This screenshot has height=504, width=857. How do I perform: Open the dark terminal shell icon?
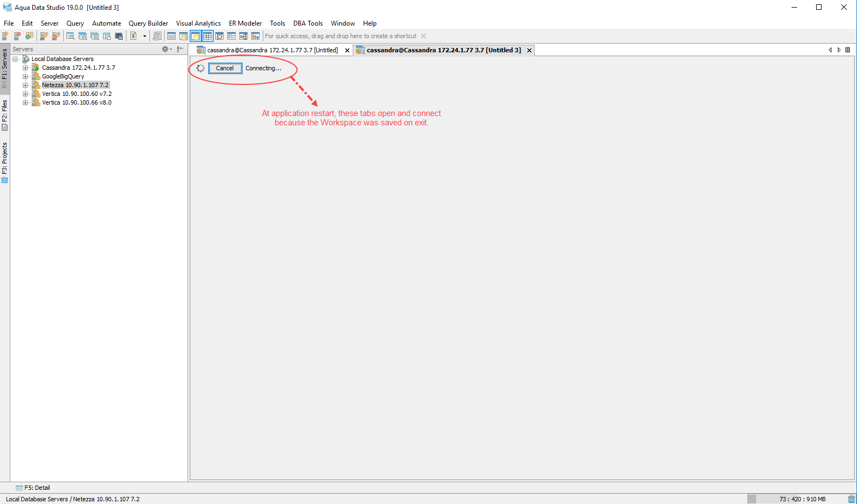[x=119, y=36]
